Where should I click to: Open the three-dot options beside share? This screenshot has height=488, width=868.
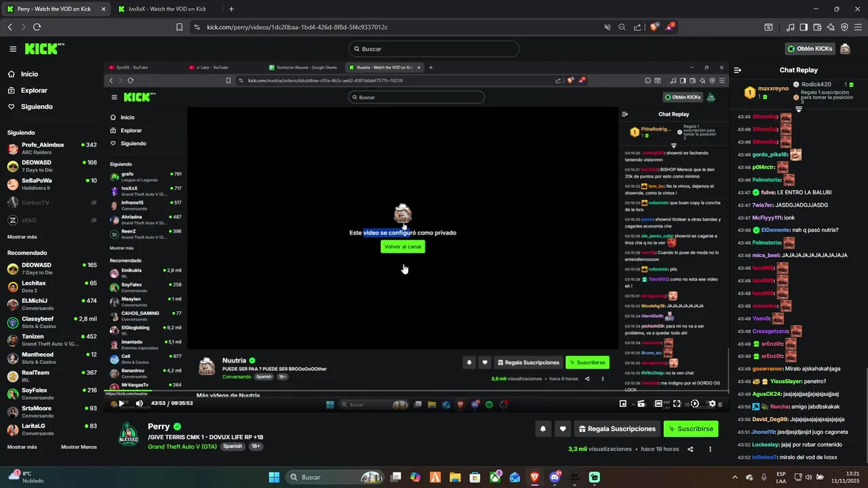(x=710, y=449)
